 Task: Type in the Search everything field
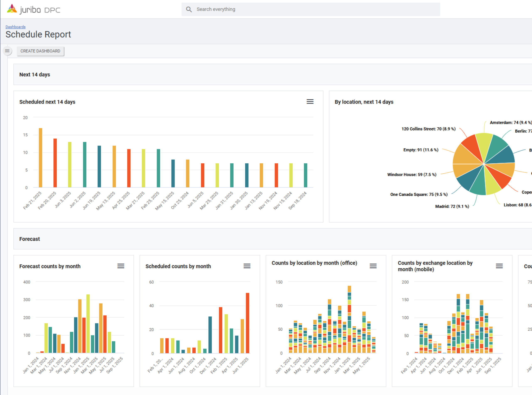311,9
